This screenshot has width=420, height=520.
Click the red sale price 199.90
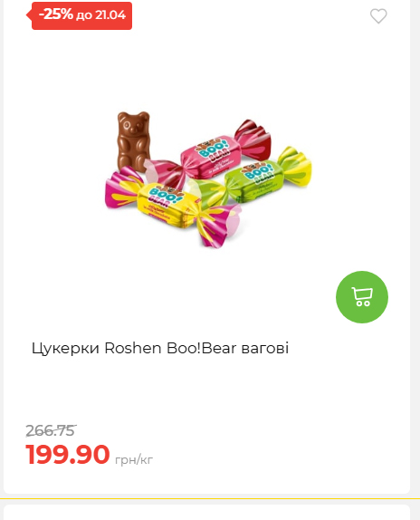coord(68,455)
